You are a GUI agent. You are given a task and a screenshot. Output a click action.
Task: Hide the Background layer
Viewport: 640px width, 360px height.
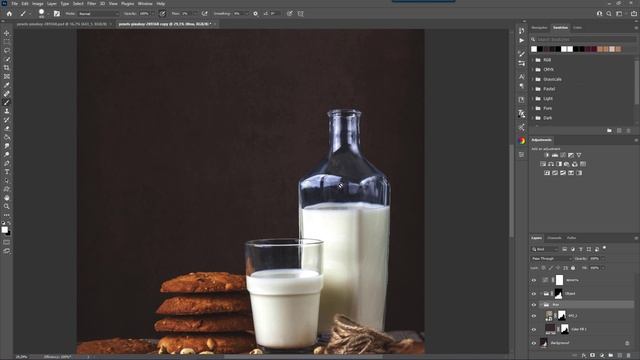[x=534, y=343]
